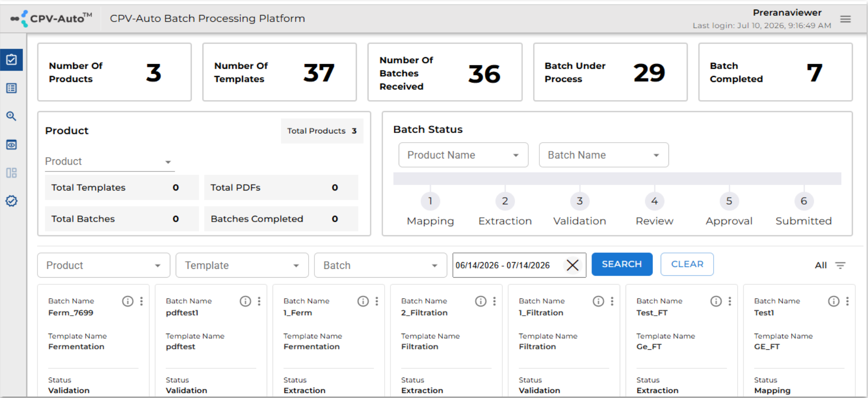The width and height of the screenshot is (868, 398).
Task: Show info for batch 1_Ferm
Action: [363, 301]
